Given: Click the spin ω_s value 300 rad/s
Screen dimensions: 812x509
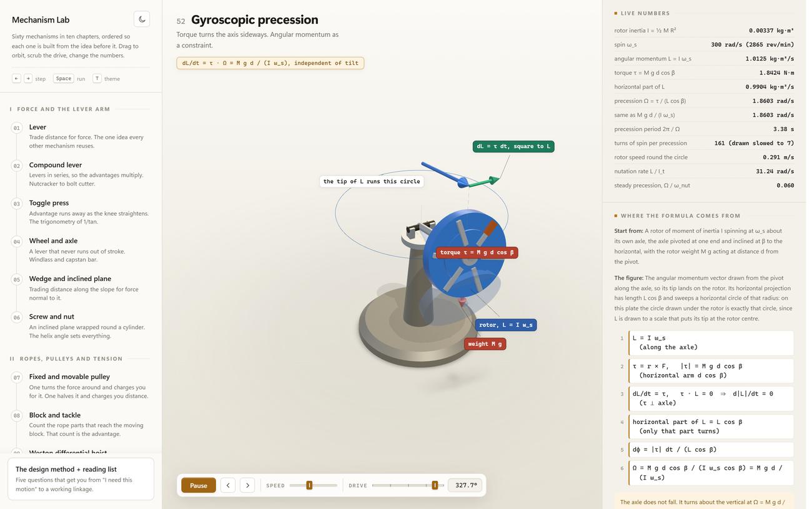Looking at the screenshot, I should (x=753, y=45).
